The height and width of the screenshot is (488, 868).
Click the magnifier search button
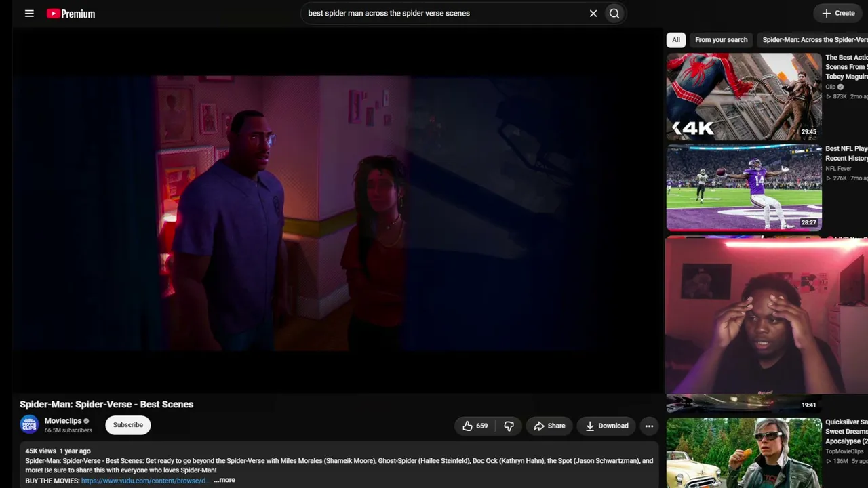614,13
